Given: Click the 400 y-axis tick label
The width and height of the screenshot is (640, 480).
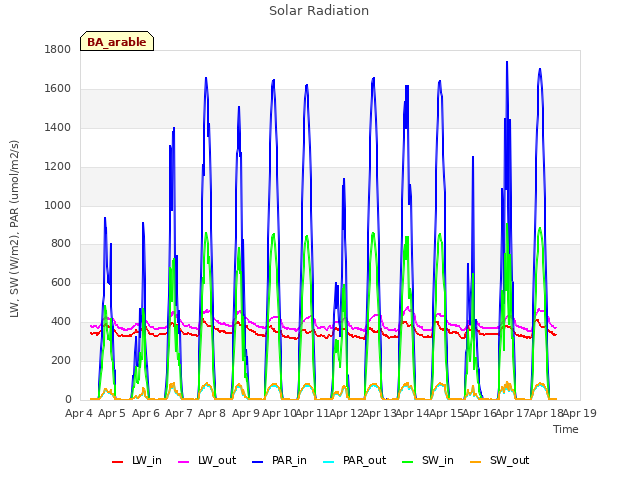Looking at the screenshot, I should click(x=61, y=322).
